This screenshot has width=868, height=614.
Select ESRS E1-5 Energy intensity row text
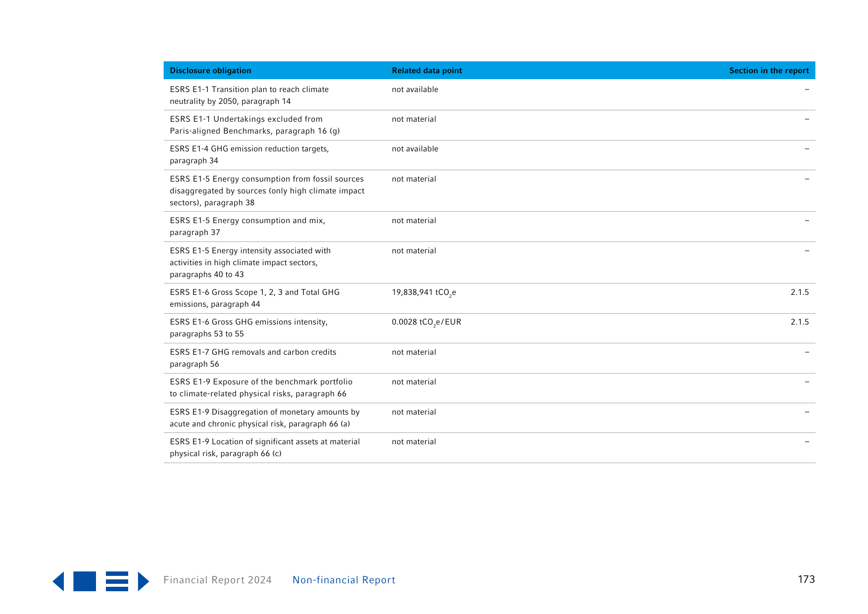pos(250,262)
